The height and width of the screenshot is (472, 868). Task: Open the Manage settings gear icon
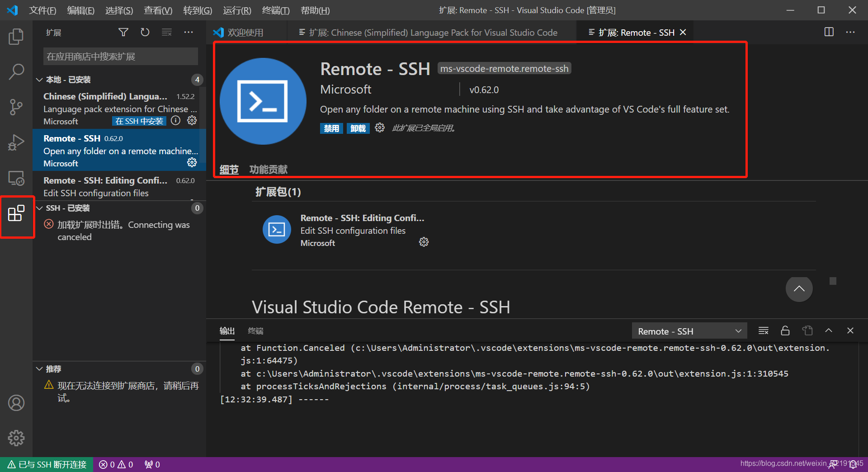click(16, 438)
